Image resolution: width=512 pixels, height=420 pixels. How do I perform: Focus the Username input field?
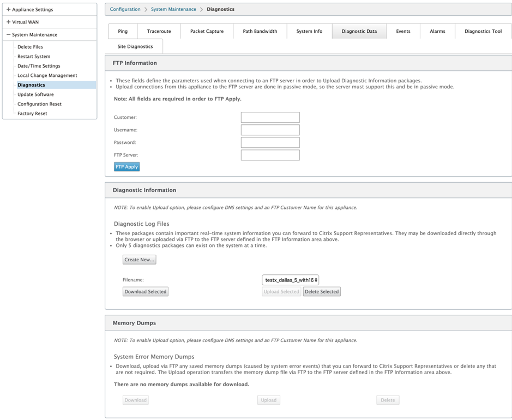(x=270, y=130)
